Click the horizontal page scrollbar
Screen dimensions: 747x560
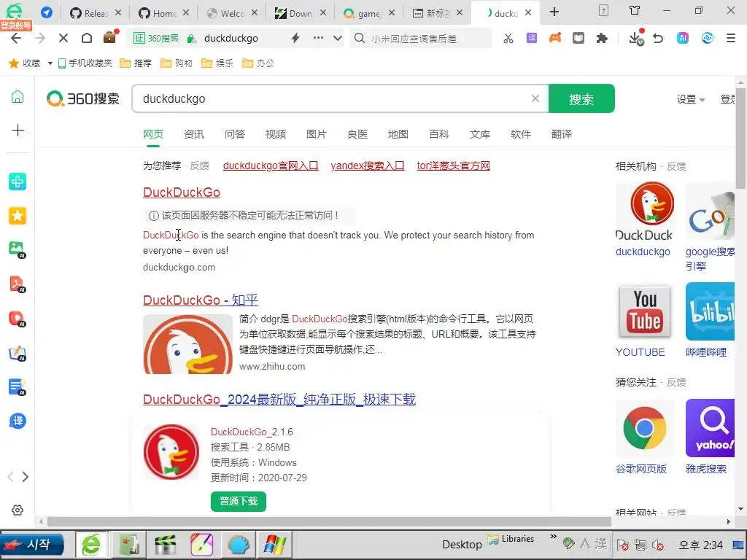[x=329, y=522]
